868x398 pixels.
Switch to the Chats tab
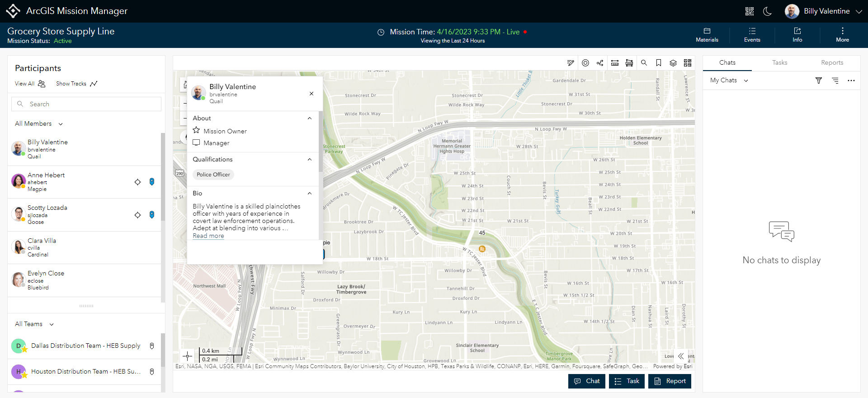click(727, 63)
